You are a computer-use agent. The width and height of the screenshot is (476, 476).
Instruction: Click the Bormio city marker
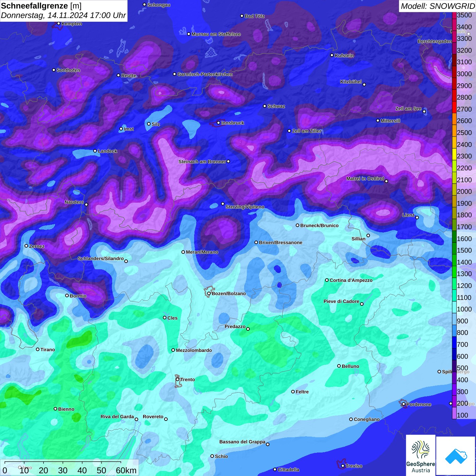tap(67, 295)
